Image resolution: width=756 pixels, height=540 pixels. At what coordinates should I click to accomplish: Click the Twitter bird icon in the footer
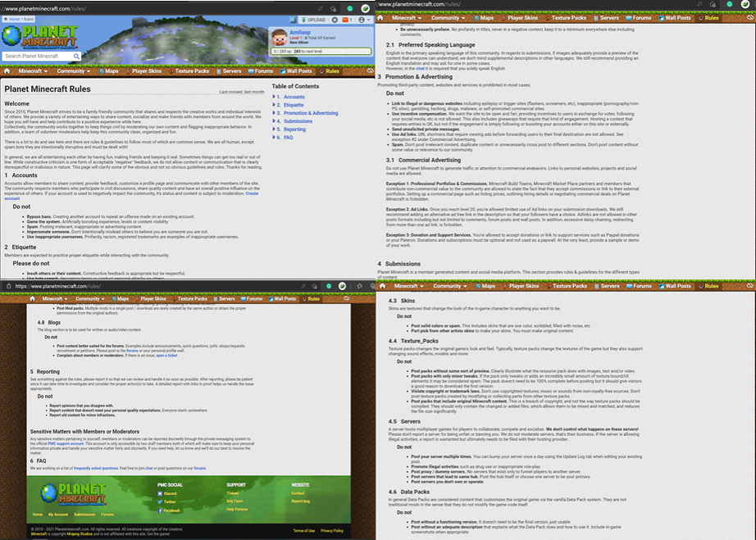click(160, 502)
